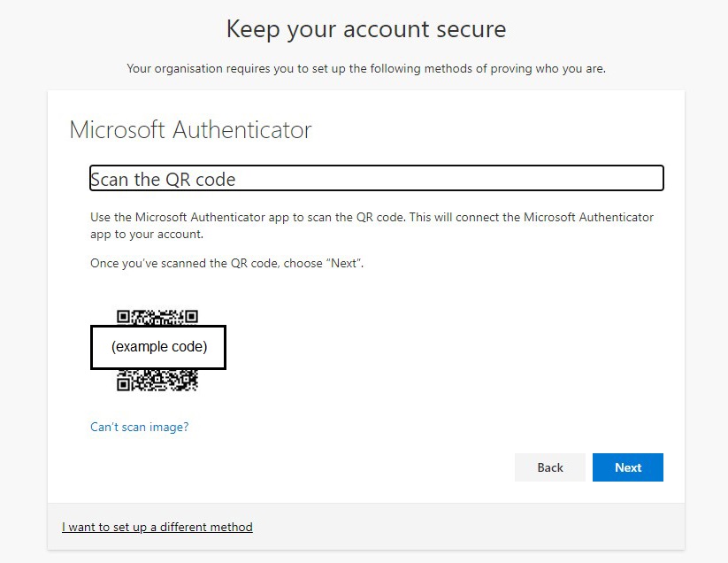Focus the "Scan the QR code" heading

point(163,180)
